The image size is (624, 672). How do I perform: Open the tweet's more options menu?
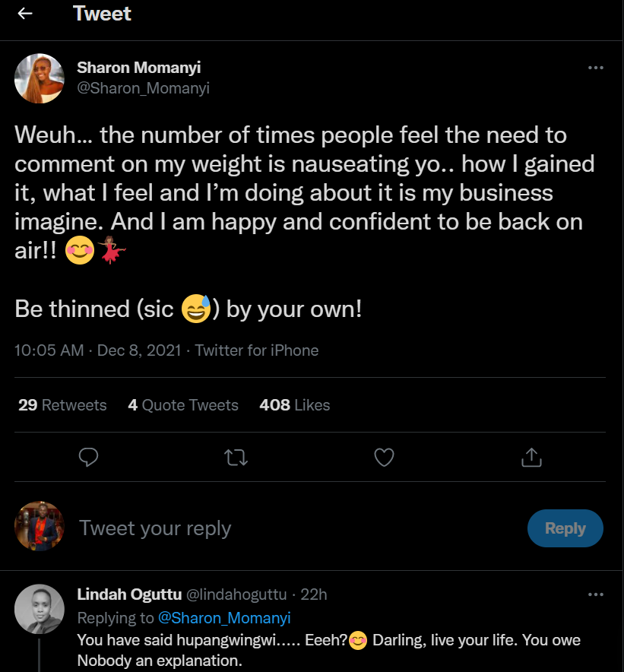point(596,68)
